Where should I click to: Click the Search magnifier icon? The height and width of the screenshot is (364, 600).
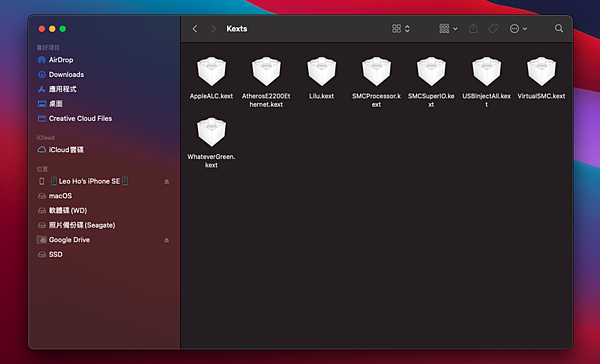tap(559, 28)
